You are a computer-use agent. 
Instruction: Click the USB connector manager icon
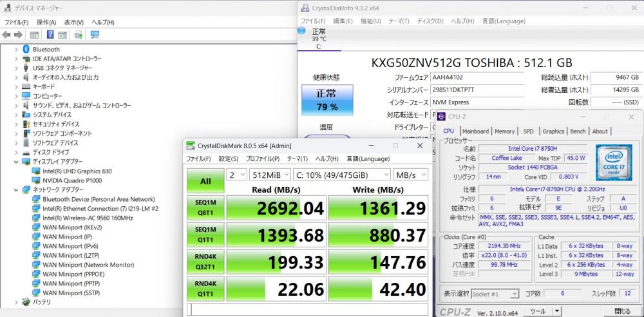(x=26, y=68)
